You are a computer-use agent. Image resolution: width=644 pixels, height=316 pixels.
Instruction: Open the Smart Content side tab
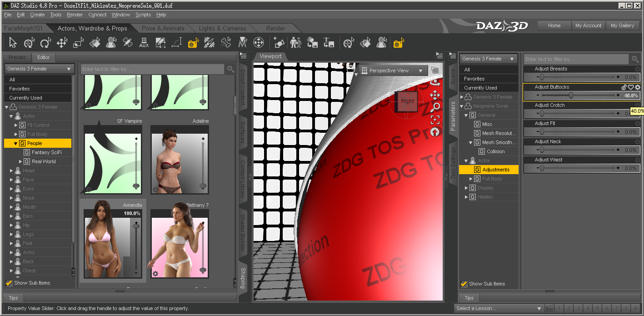(243, 87)
